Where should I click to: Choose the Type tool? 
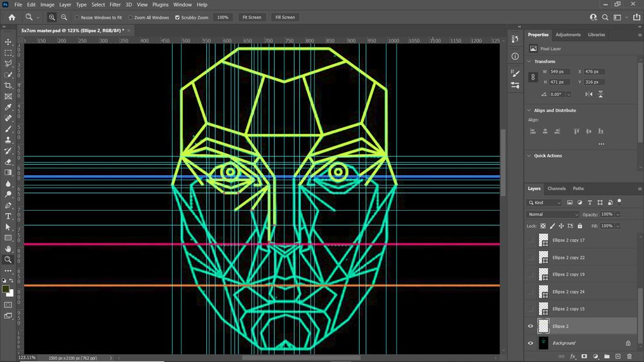8,216
